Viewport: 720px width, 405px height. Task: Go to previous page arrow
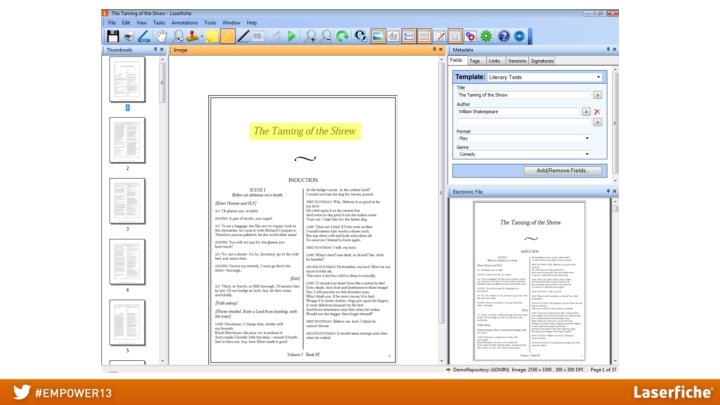click(x=276, y=36)
